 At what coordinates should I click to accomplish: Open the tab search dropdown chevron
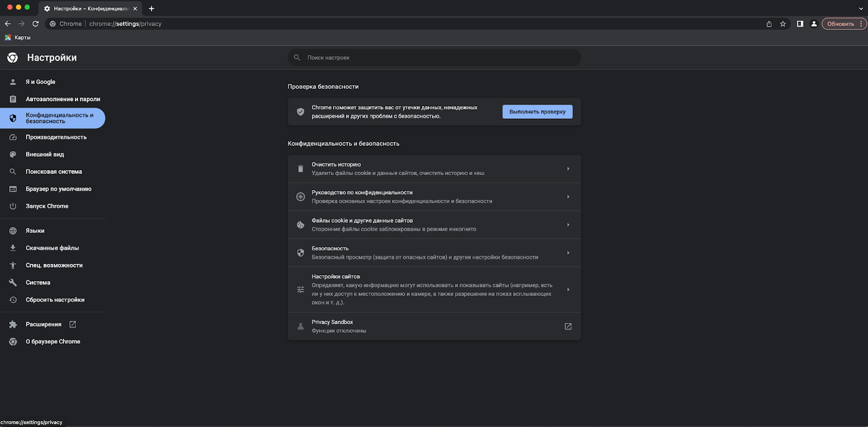(860, 9)
